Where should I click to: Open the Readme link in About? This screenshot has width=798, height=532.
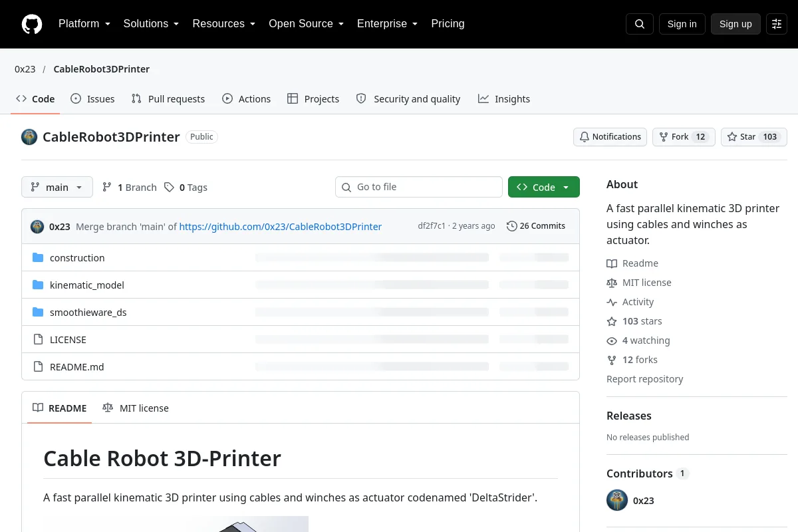[x=632, y=263]
